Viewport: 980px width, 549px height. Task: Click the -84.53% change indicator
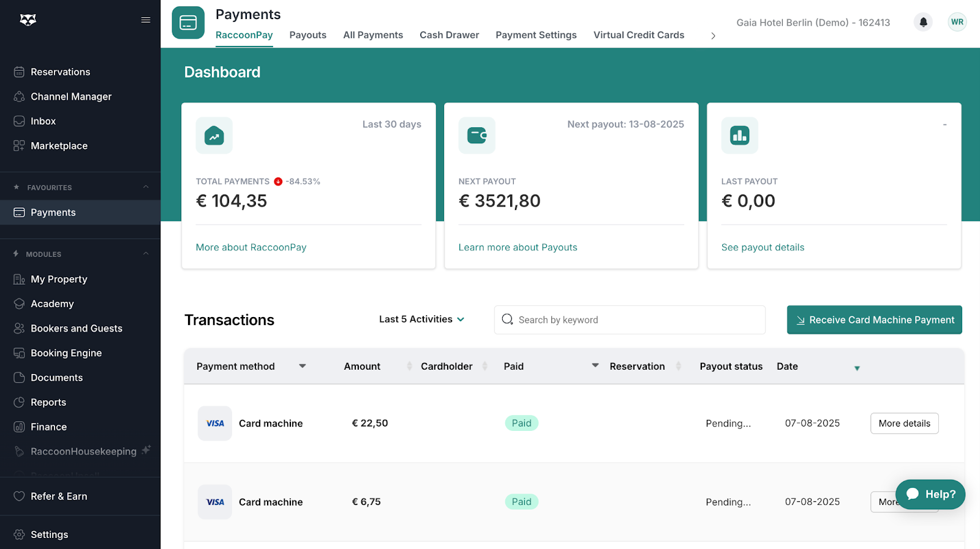click(297, 181)
